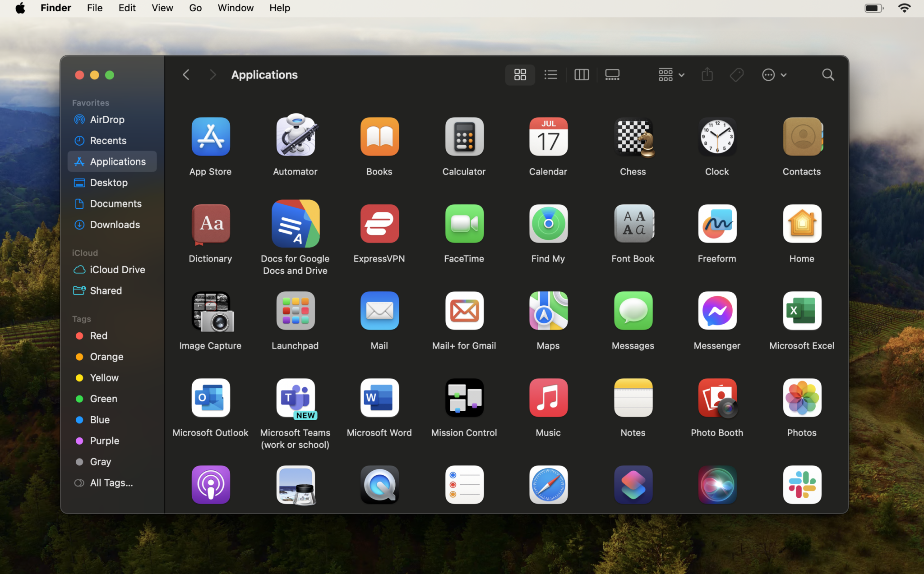Start the Siri application
Viewport: 924px width, 574px height.
716,484
